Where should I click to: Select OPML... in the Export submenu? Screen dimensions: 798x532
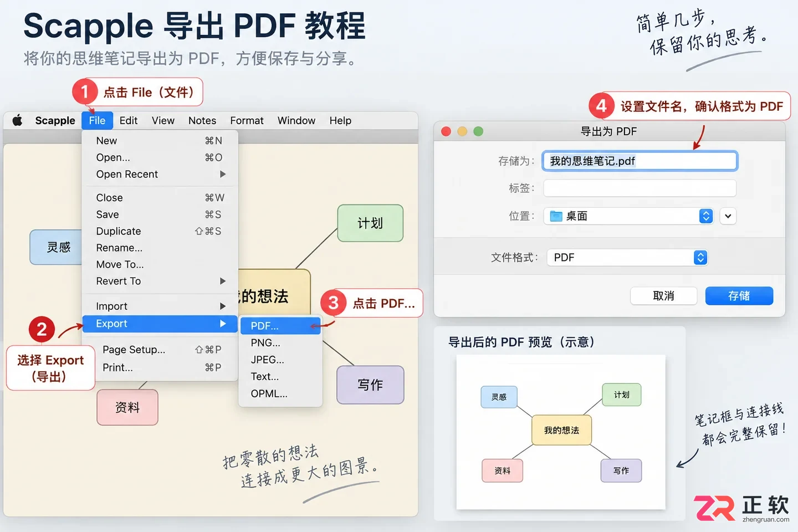[x=280, y=394]
